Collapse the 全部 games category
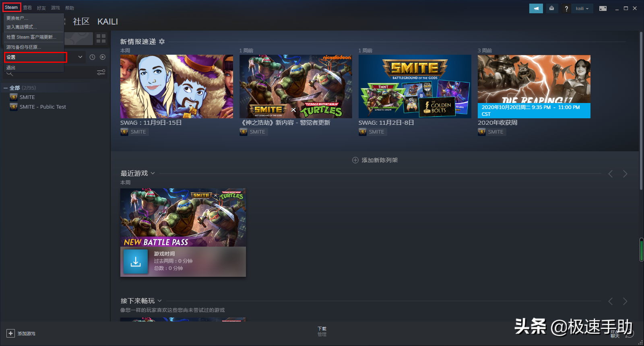This screenshot has width=644, height=346. click(x=6, y=88)
